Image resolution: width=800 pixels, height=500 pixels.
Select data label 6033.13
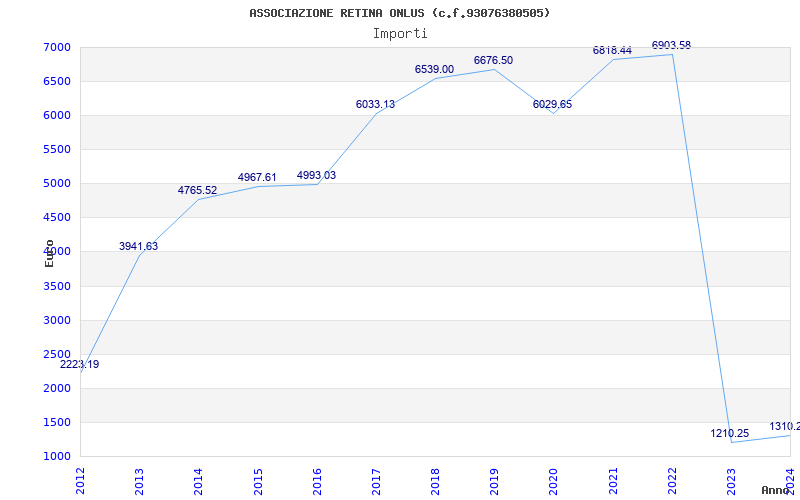[x=376, y=105]
